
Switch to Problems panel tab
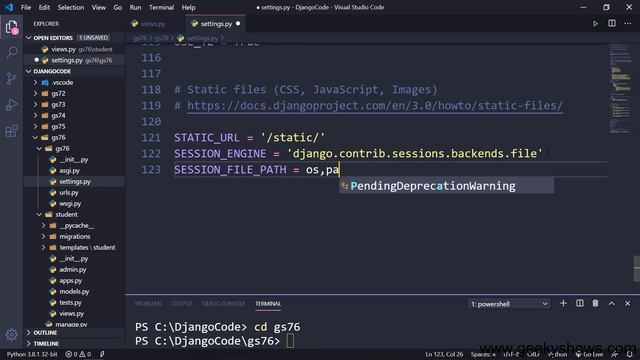coord(148,304)
